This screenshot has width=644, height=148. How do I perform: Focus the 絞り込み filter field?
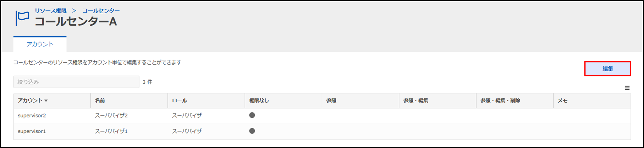pyautogui.click(x=76, y=82)
